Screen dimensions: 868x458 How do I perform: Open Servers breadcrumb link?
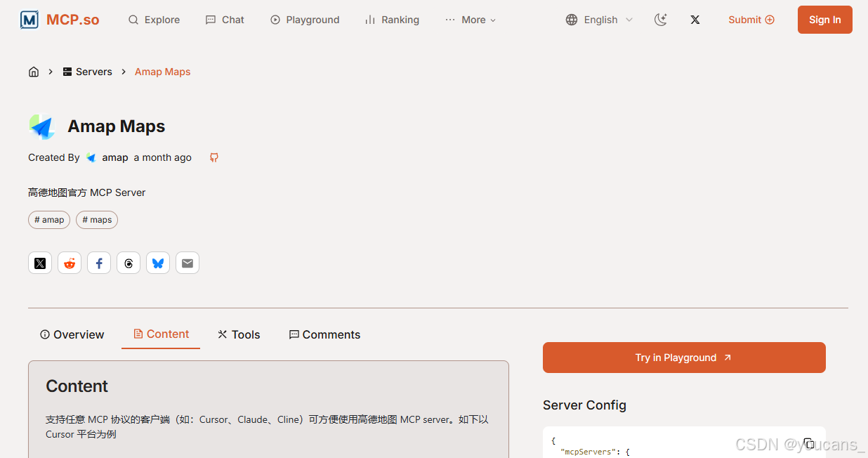(x=87, y=72)
